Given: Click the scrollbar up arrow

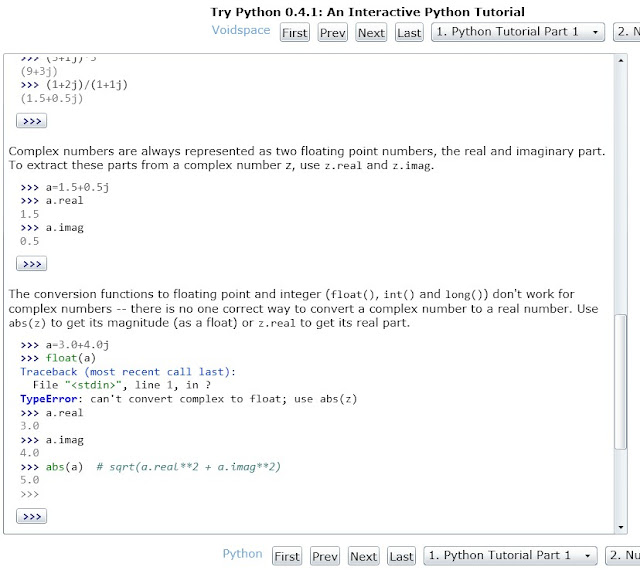Looking at the screenshot, I should pos(622,61).
